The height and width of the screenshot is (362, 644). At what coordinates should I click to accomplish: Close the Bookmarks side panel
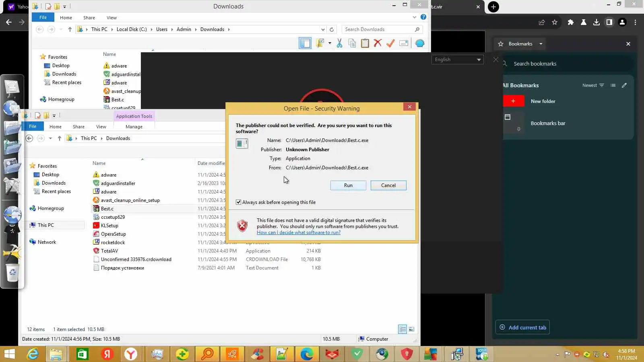point(628,44)
